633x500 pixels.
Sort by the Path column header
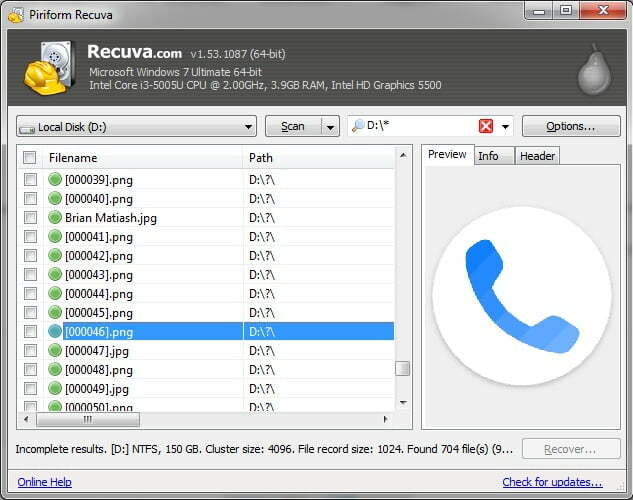click(319, 158)
